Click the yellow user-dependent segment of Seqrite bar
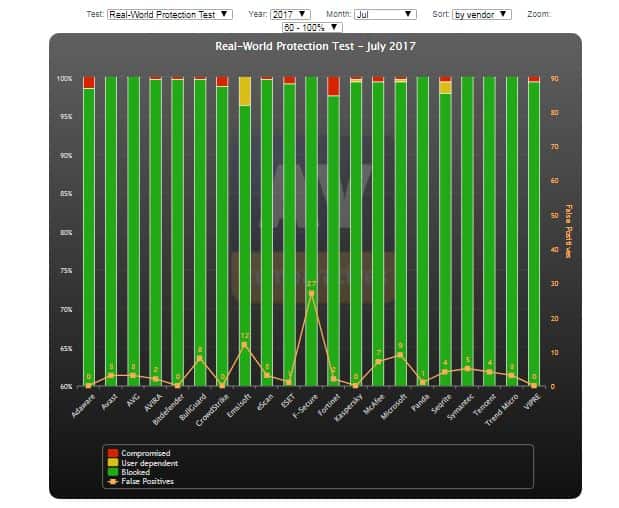This screenshot has width=619, height=508. click(x=445, y=87)
